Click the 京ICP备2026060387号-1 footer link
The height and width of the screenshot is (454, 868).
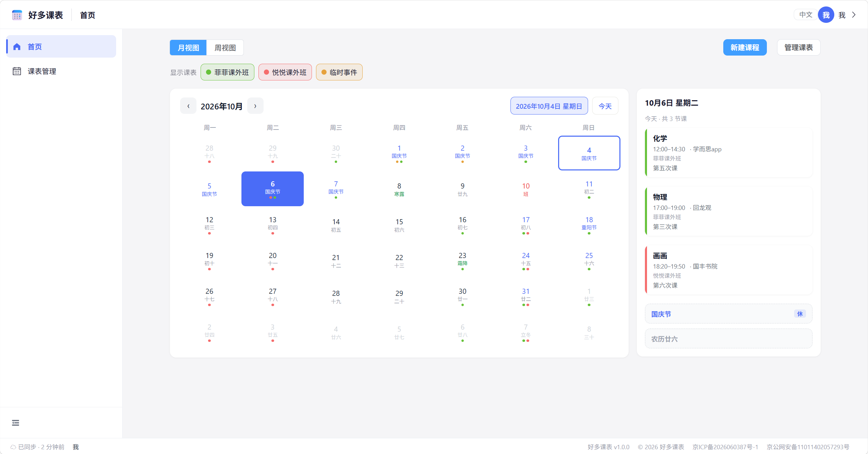(x=725, y=447)
